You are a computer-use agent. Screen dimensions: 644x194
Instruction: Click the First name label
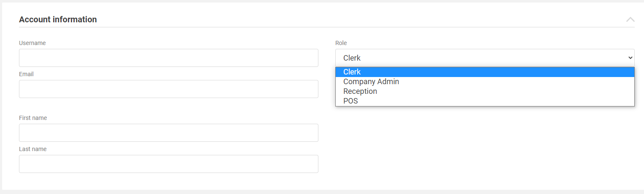[x=33, y=118]
